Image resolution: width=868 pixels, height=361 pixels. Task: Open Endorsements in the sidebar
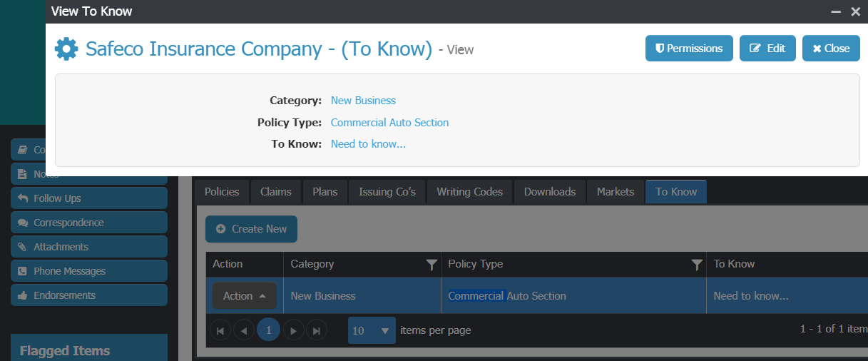[89, 295]
